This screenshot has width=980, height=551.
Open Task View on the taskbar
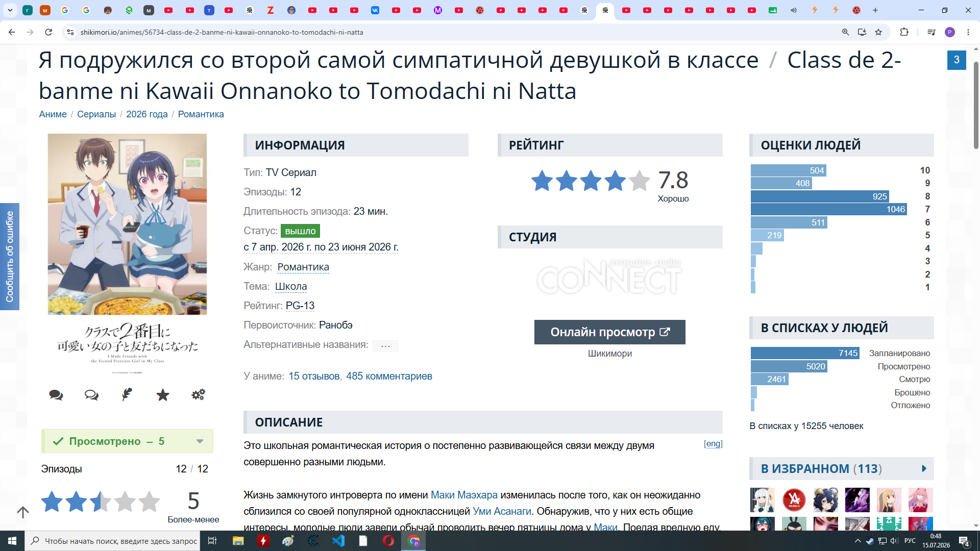[x=212, y=541]
